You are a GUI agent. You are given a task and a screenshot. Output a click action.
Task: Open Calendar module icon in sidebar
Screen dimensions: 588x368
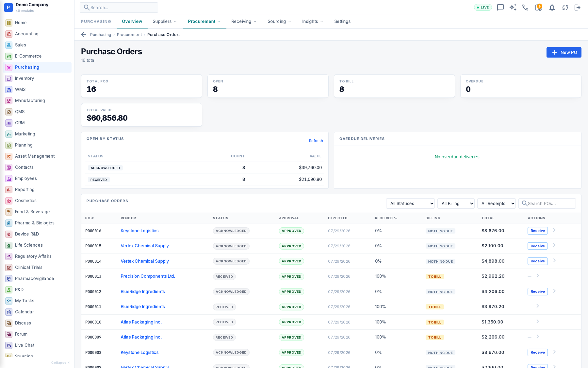pyautogui.click(x=9, y=312)
